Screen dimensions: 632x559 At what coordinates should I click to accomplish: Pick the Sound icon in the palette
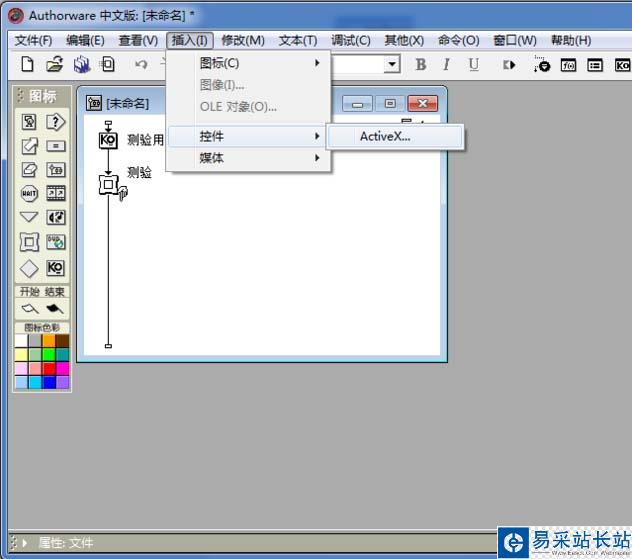56,218
